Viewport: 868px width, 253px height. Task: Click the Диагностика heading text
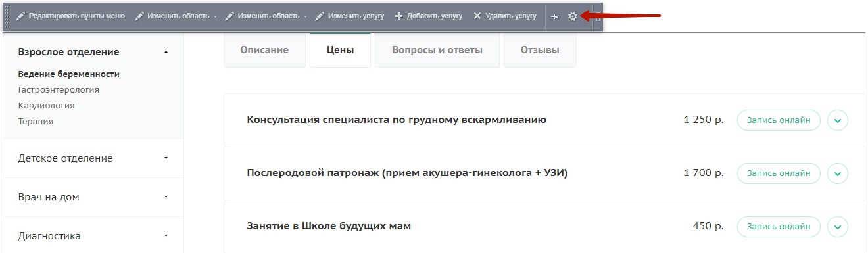click(x=49, y=236)
